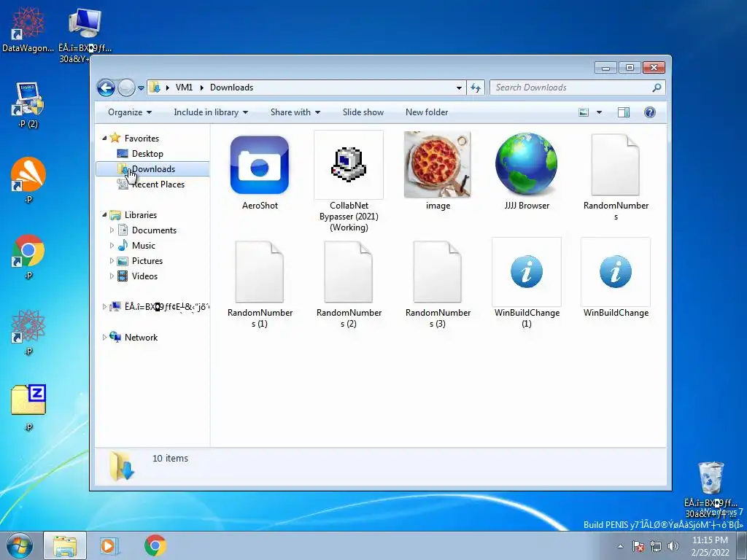Open the address bar history dropdown
The image size is (747, 560).
click(459, 87)
